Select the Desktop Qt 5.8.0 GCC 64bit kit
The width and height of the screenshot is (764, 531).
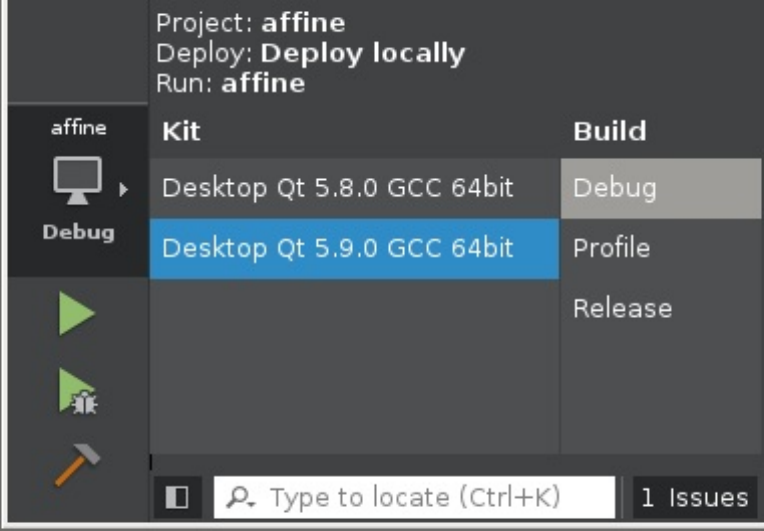coord(337,188)
